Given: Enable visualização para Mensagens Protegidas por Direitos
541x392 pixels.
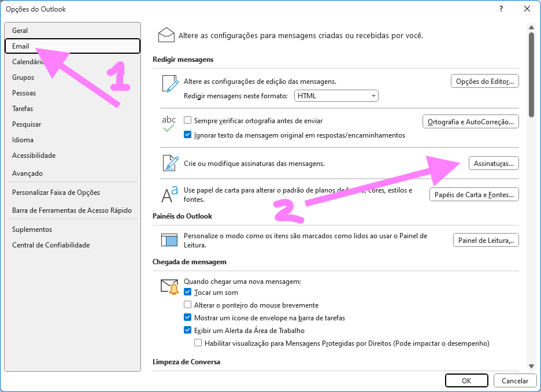Looking at the screenshot, I should [198, 343].
